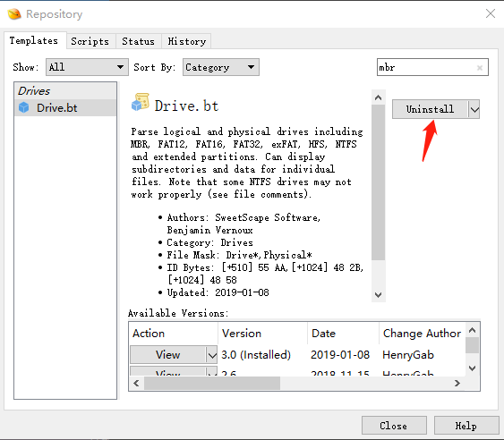This screenshot has width=504, height=440.
Task: Click the 2019-01-08 date cell
Action: [340, 355]
